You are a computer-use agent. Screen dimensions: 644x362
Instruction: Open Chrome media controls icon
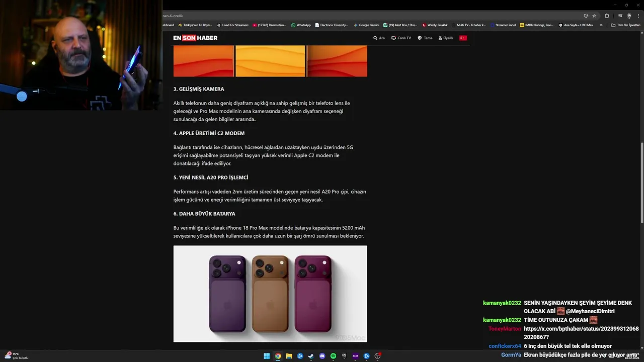pyautogui.click(x=620, y=16)
